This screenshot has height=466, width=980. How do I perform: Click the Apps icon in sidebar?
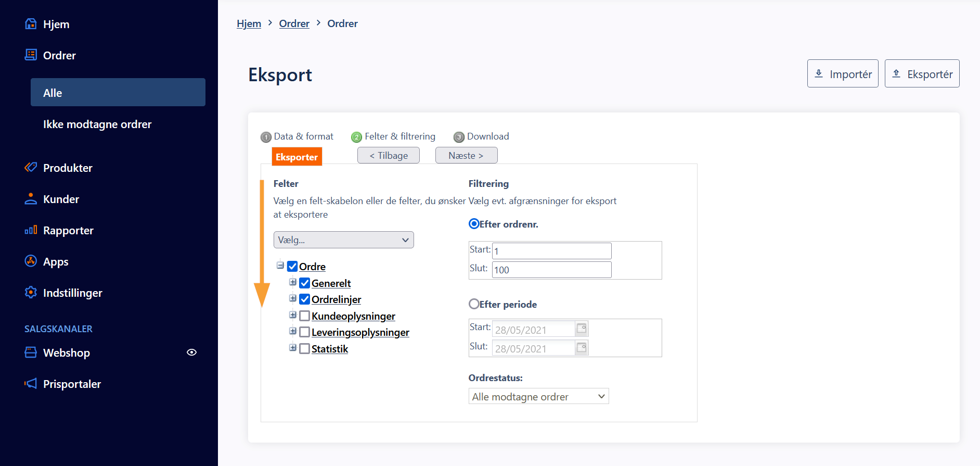(x=31, y=261)
